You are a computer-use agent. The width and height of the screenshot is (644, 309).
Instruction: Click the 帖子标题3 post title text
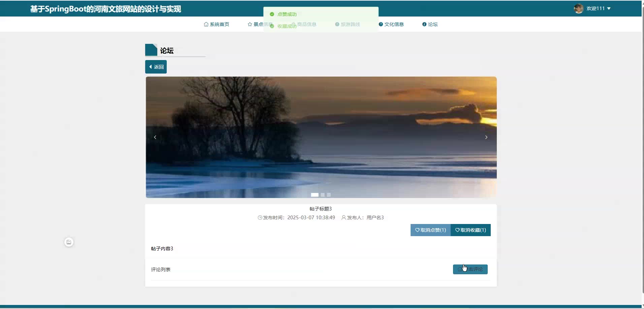tap(321, 209)
